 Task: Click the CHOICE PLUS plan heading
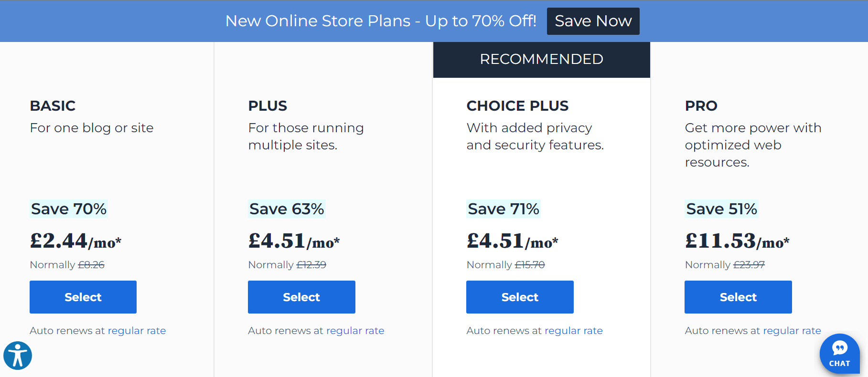point(517,105)
